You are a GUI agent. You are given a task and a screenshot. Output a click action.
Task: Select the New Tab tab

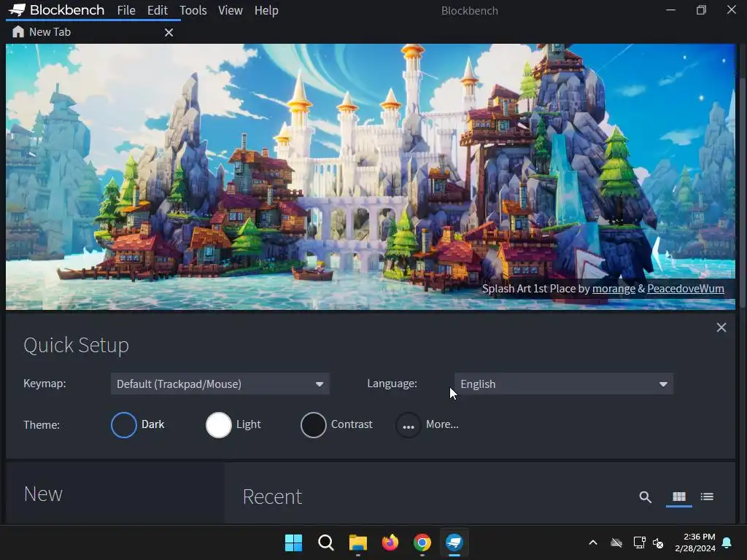point(93,32)
